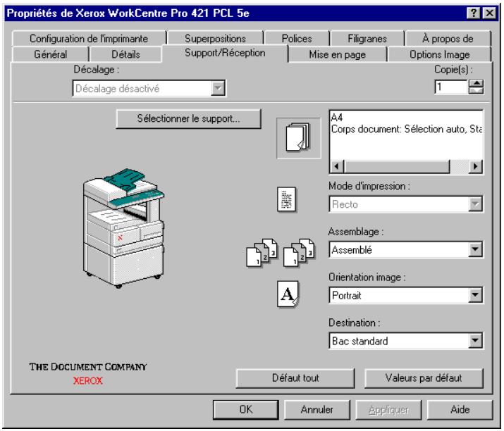Expand the Assemblage dropdown arrow

(475, 249)
